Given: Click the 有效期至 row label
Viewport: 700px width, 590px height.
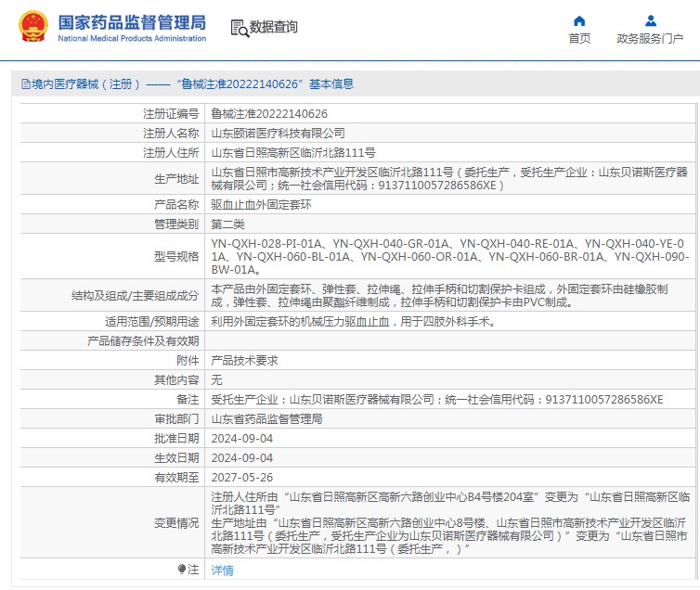Looking at the screenshot, I should [x=176, y=477].
